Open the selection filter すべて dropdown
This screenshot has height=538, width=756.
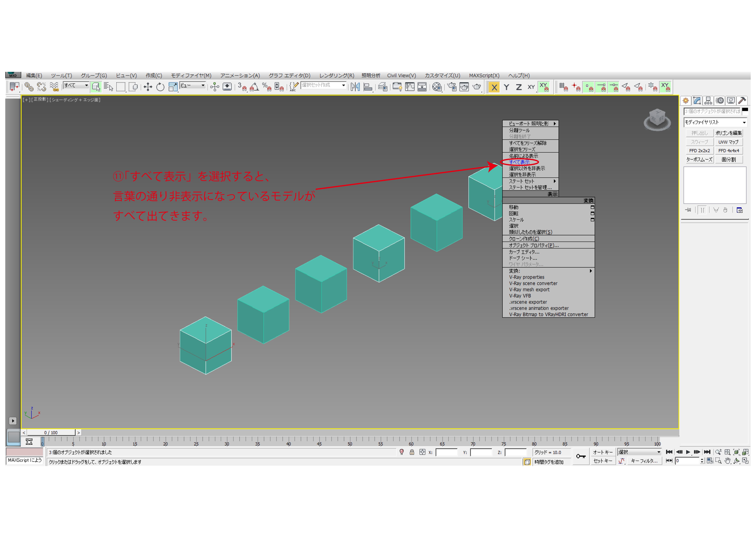point(76,86)
